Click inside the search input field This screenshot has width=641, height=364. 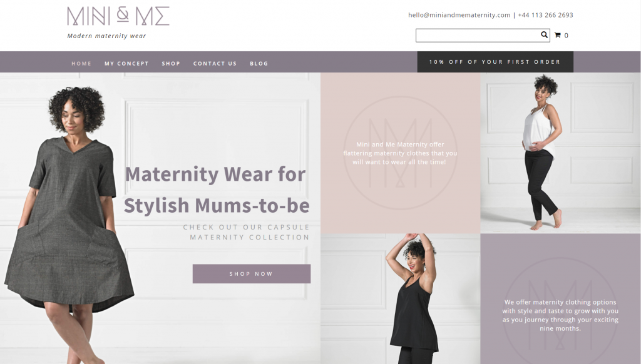(478, 36)
